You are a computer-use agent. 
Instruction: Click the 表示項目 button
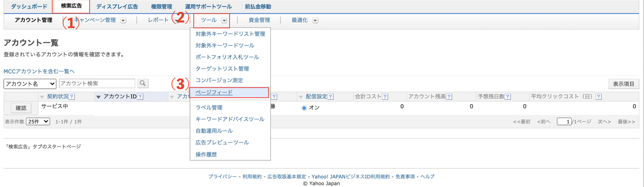pyautogui.click(x=623, y=84)
